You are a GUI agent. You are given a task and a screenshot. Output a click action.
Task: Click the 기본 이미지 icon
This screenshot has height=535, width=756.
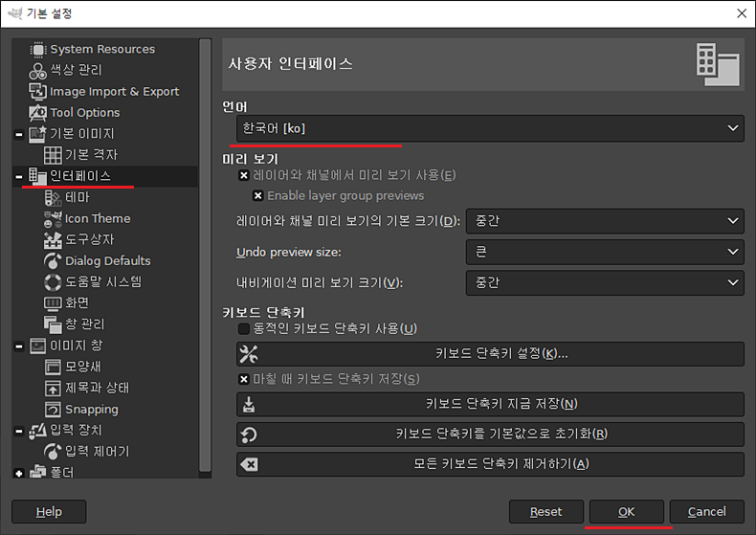coord(37,134)
